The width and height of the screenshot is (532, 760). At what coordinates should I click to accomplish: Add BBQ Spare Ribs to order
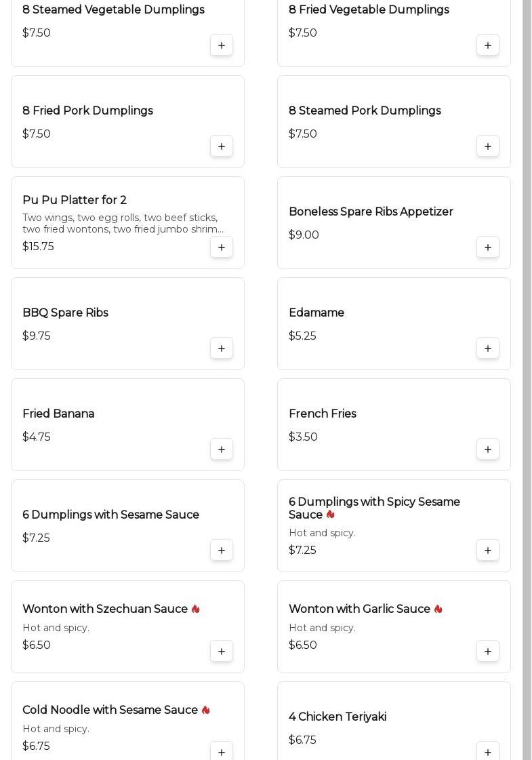(222, 348)
